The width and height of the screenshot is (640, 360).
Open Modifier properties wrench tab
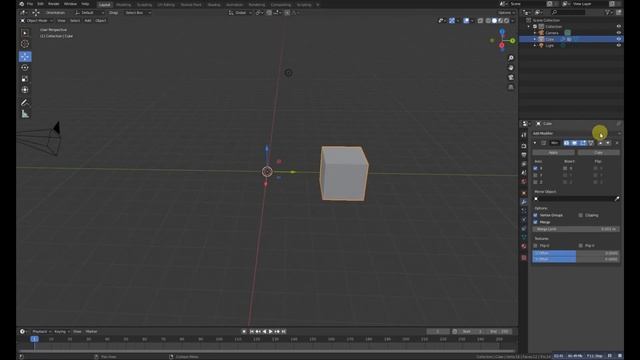click(524, 202)
